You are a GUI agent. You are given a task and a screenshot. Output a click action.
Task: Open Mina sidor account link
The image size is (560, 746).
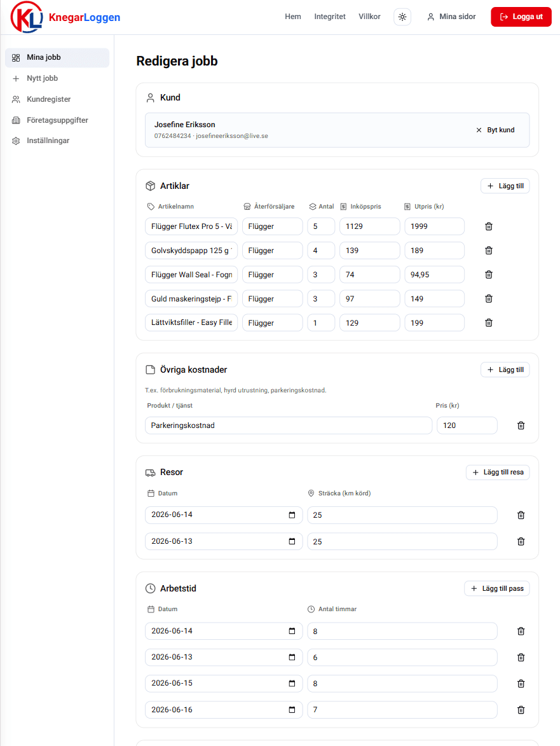click(x=451, y=17)
